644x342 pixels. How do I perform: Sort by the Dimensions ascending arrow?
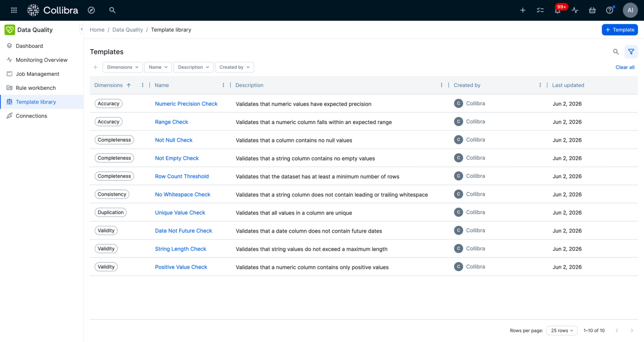point(129,85)
